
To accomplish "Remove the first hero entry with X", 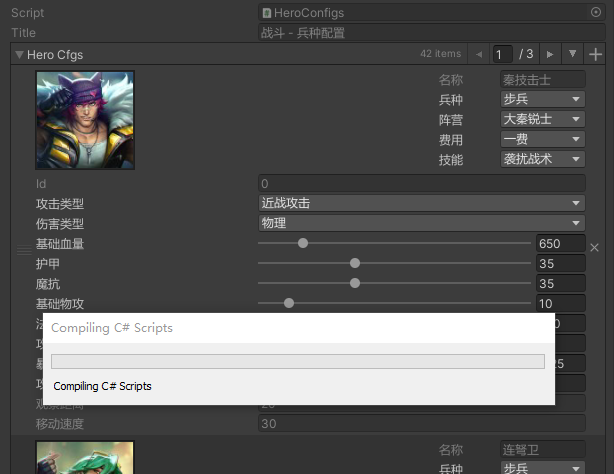I will 594,248.
